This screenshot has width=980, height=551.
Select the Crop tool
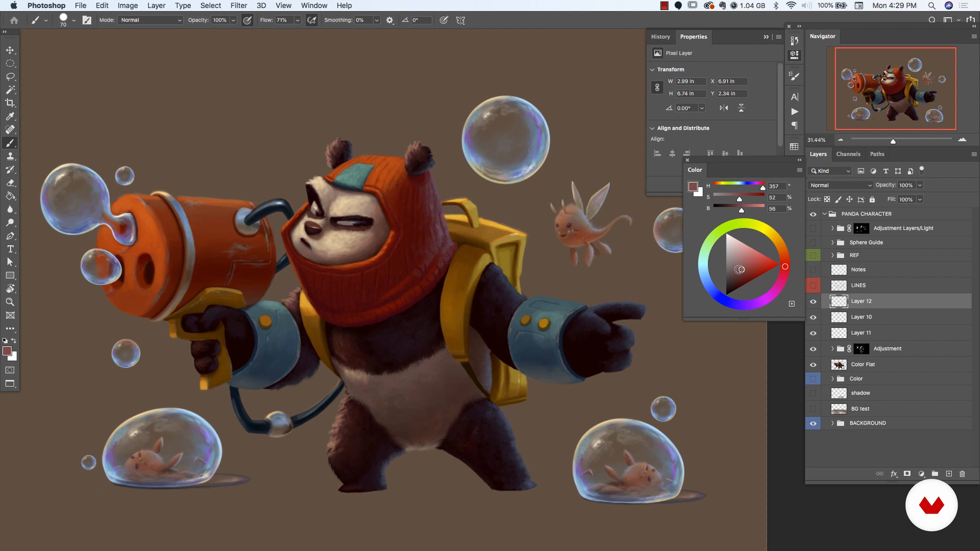[x=10, y=103]
